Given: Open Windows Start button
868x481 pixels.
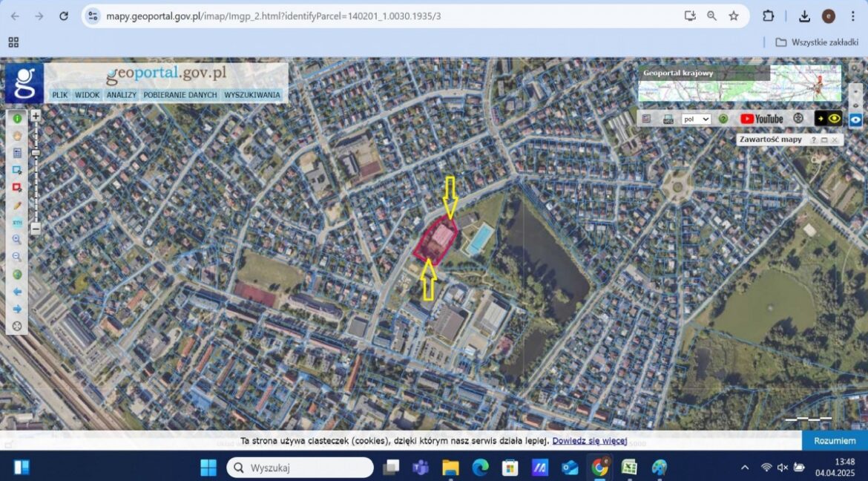Looking at the screenshot, I should 208,467.
